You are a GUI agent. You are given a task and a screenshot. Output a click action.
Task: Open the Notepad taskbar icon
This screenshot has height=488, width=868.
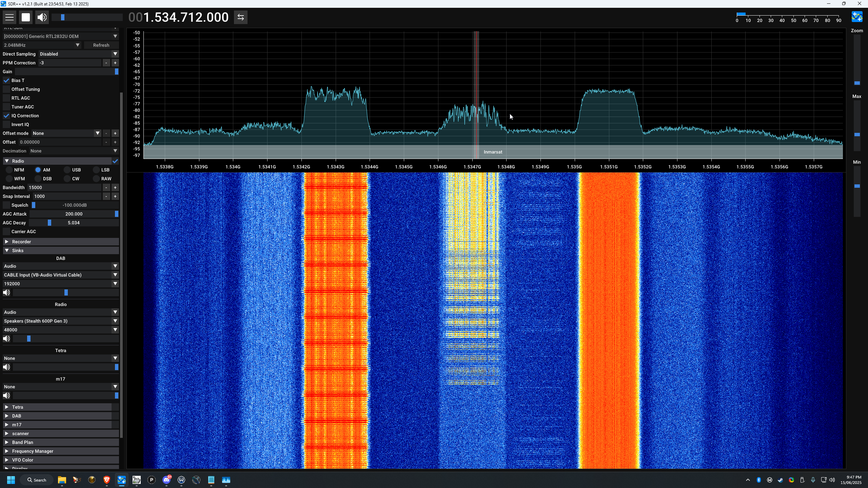coord(211,480)
